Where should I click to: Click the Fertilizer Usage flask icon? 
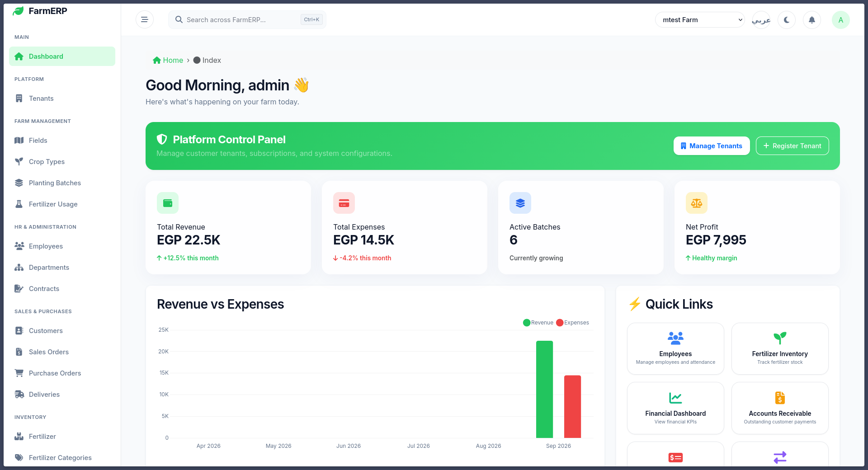click(19, 204)
